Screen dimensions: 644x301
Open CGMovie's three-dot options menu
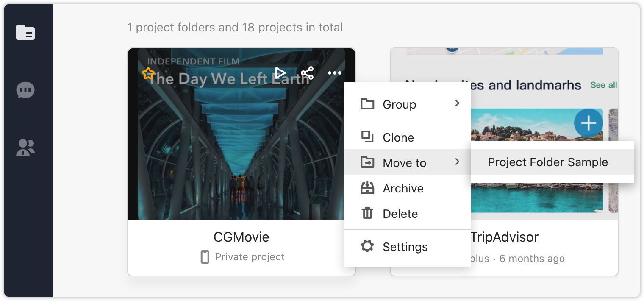point(335,73)
